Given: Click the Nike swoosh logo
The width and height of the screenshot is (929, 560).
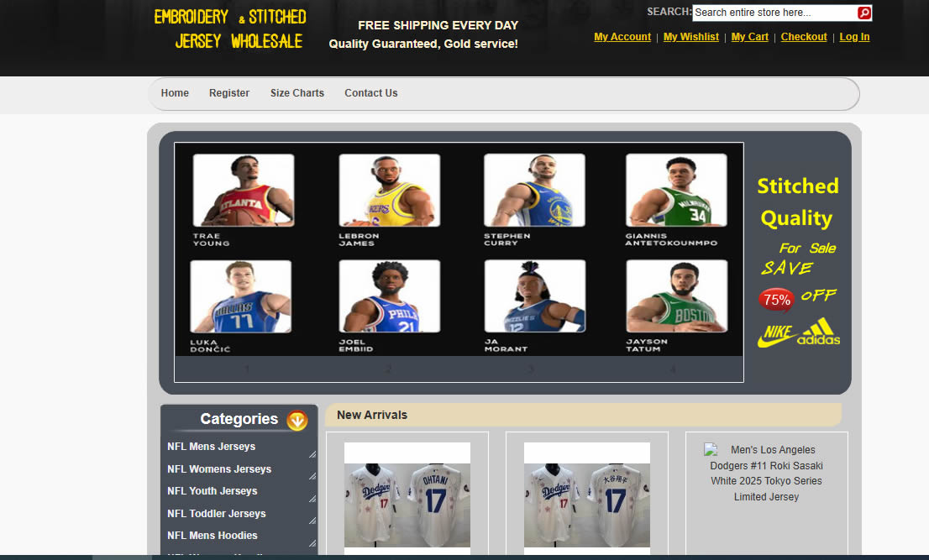Looking at the screenshot, I should [x=777, y=336].
